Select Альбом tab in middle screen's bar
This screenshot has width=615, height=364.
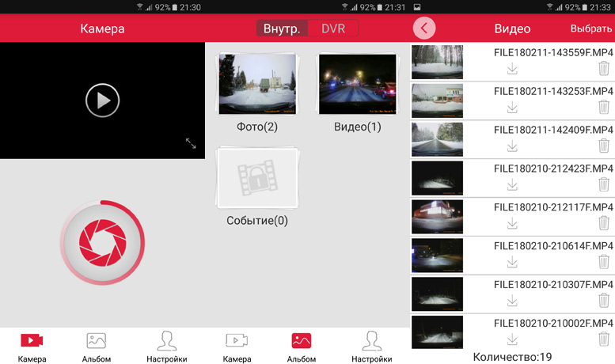click(x=302, y=347)
